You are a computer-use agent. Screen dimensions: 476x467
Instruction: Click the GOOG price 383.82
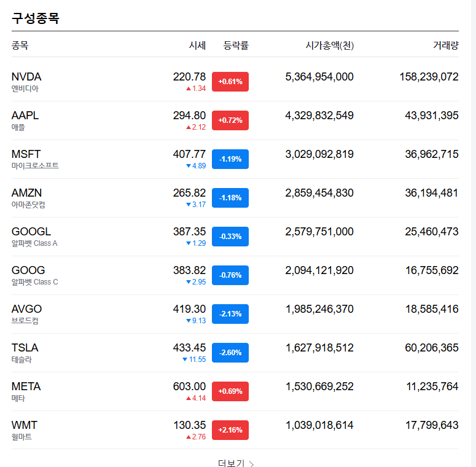(x=189, y=270)
